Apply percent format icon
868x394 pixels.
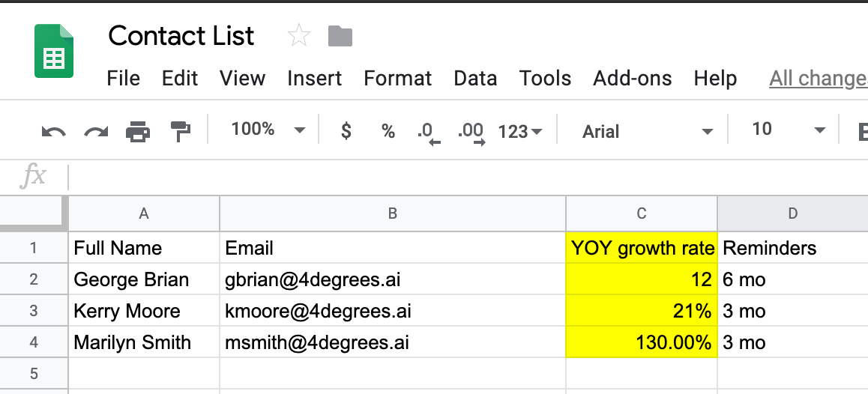click(388, 131)
